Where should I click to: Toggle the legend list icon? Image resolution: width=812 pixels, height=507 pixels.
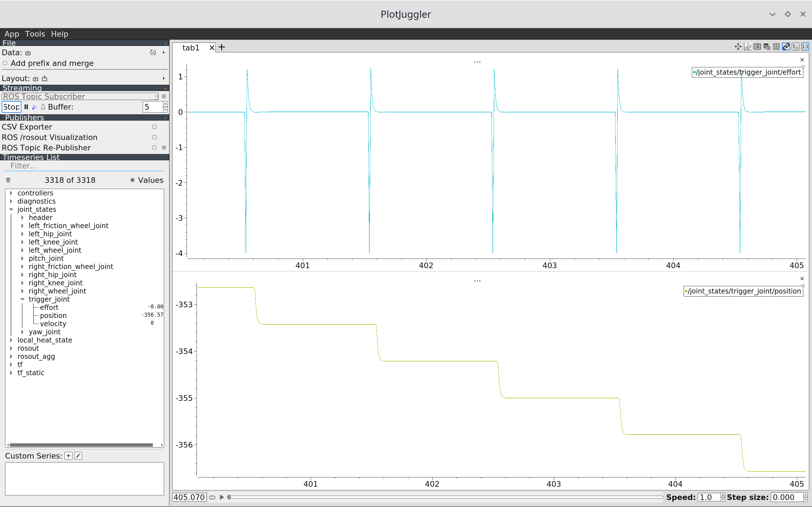(x=757, y=47)
